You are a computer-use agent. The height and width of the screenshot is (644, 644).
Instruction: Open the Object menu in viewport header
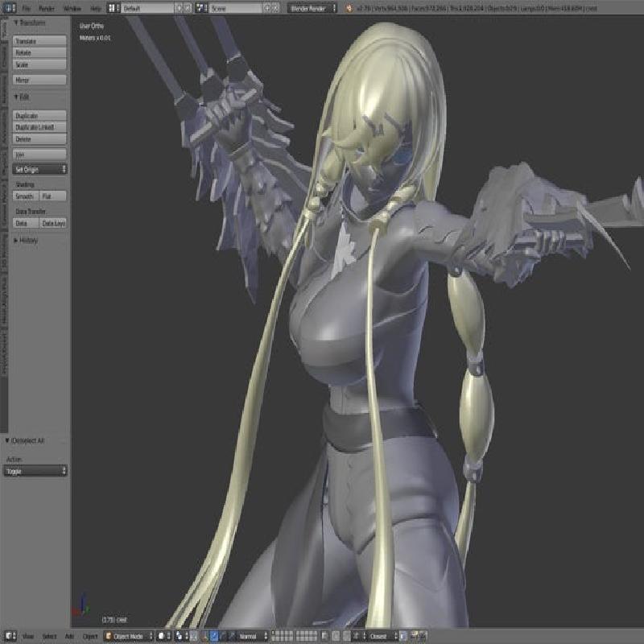(90, 636)
